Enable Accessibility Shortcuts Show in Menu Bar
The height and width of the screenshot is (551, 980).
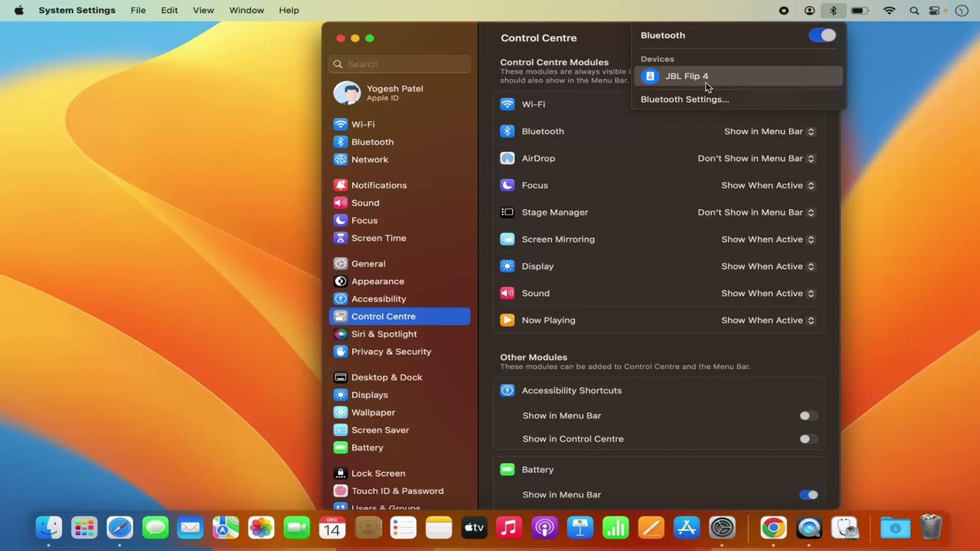(808, 416)
